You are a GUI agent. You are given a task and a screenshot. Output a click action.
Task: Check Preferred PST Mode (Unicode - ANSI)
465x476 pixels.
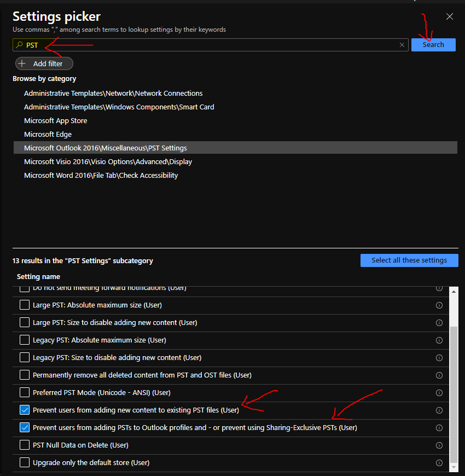click(25, 392)
